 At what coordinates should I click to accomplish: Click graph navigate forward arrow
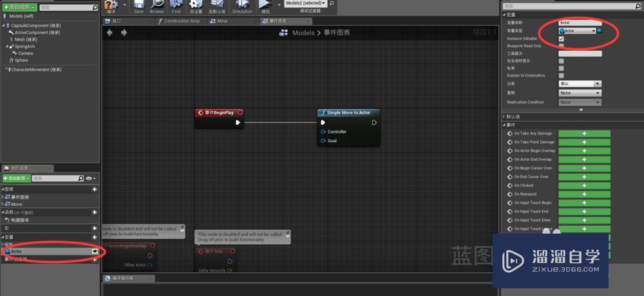pyautogui.click(x=124, y=32)
